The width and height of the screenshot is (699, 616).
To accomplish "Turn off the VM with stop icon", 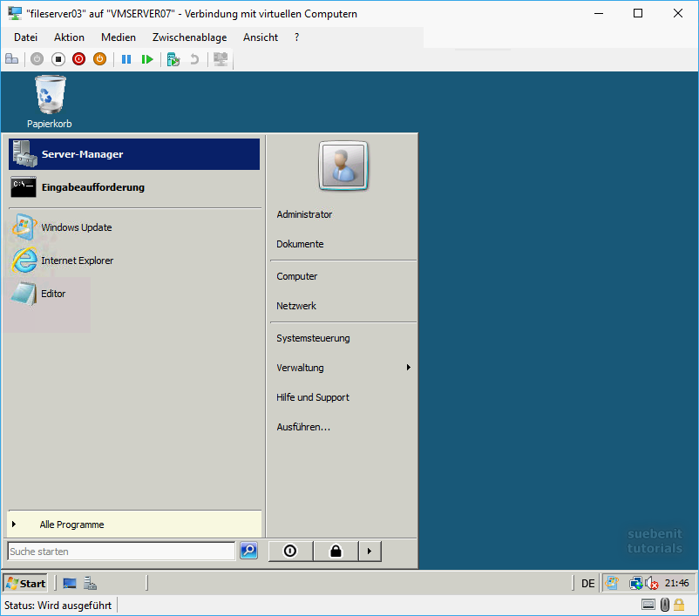I will click(x=58, y=59).
